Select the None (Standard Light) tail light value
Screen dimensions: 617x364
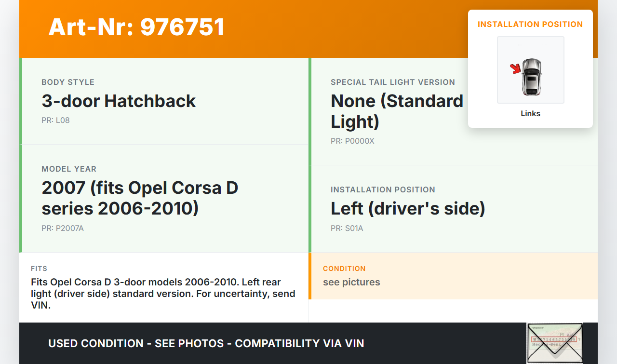coord(397,111)
